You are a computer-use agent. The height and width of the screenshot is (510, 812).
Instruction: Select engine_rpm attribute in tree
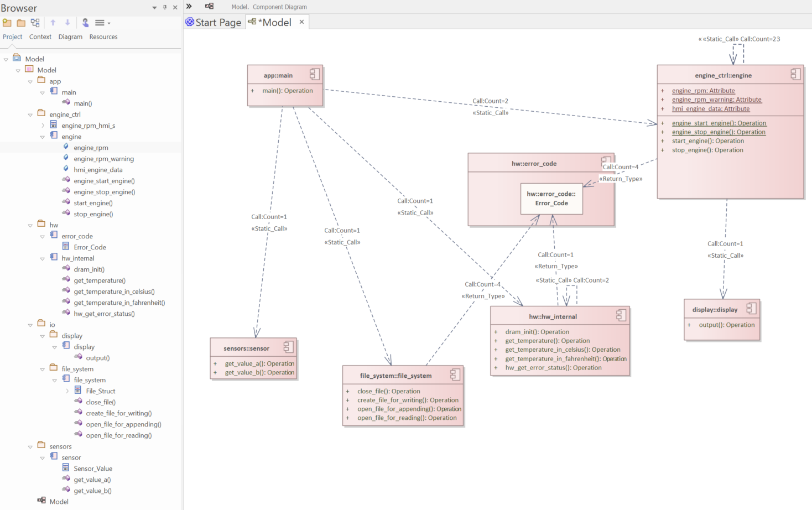91,148
